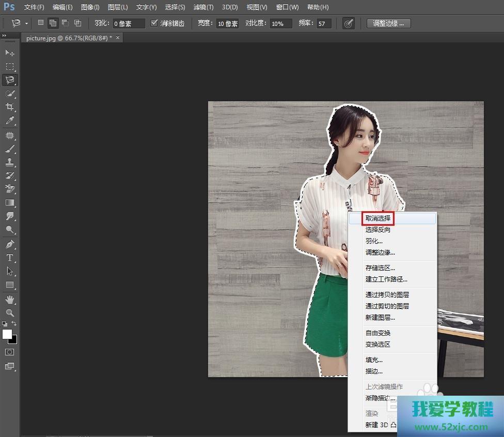Toggle the tablet pen pressure button
Image resolution: width=504 pixels, height=437 pixels.
[x=349, y=23]
